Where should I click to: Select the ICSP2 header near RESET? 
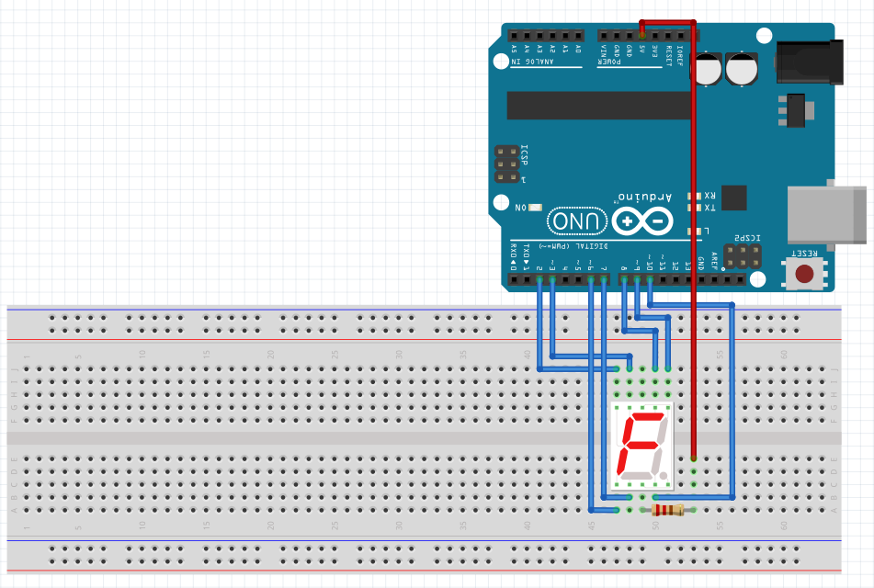pyautogui.click(x=743, y=256)
